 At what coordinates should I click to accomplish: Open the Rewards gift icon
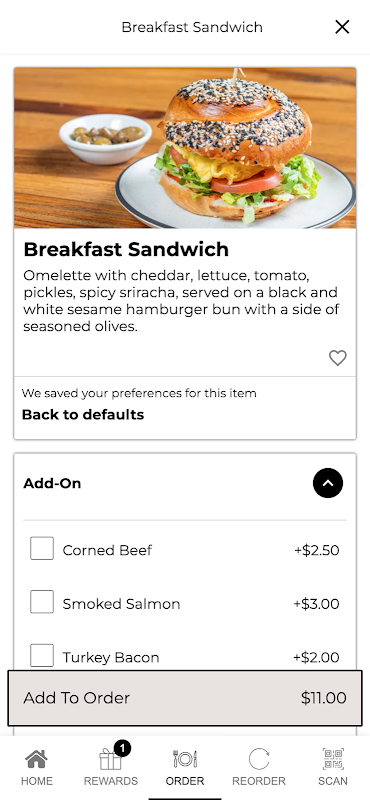110,759
